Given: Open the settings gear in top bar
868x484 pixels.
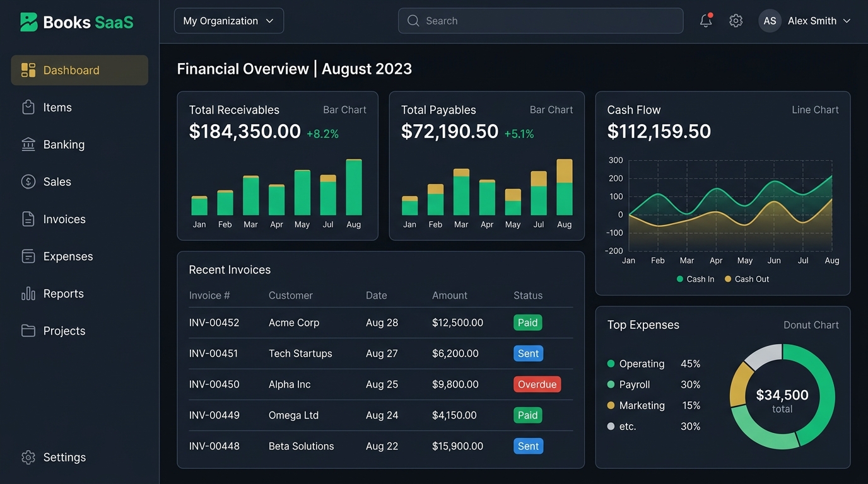Looking at the screenshot, I should 736,21.
